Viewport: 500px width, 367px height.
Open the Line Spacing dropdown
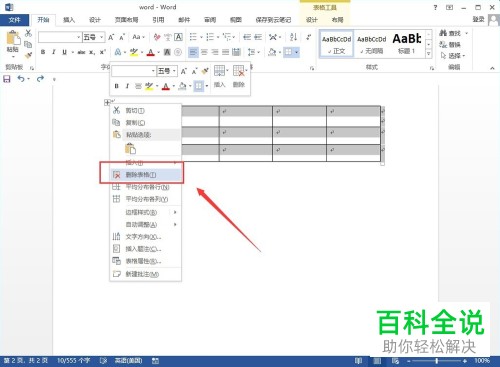pyautogui.click(x=254, y=52)
